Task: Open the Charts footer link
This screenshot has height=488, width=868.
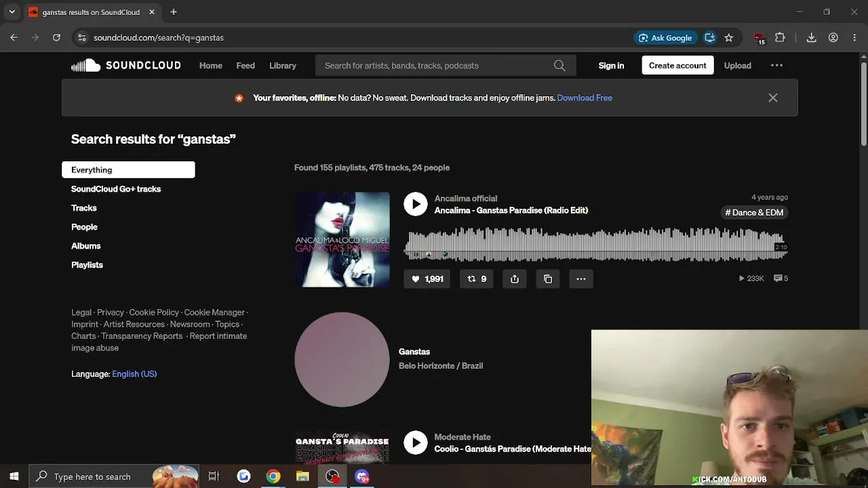Action: click(83, 336)
